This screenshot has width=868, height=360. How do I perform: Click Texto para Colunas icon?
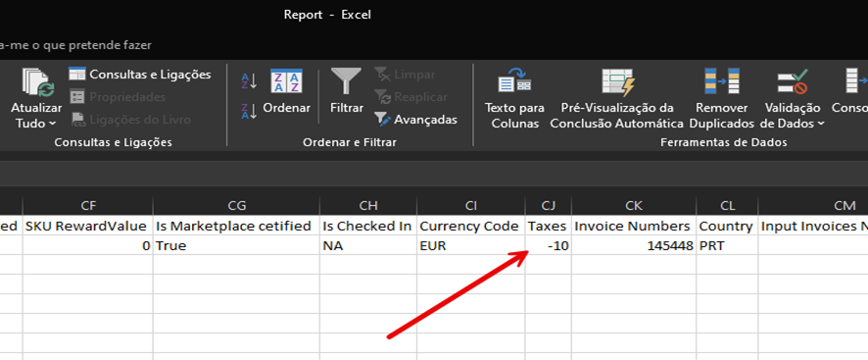click(x=514, y=82)
